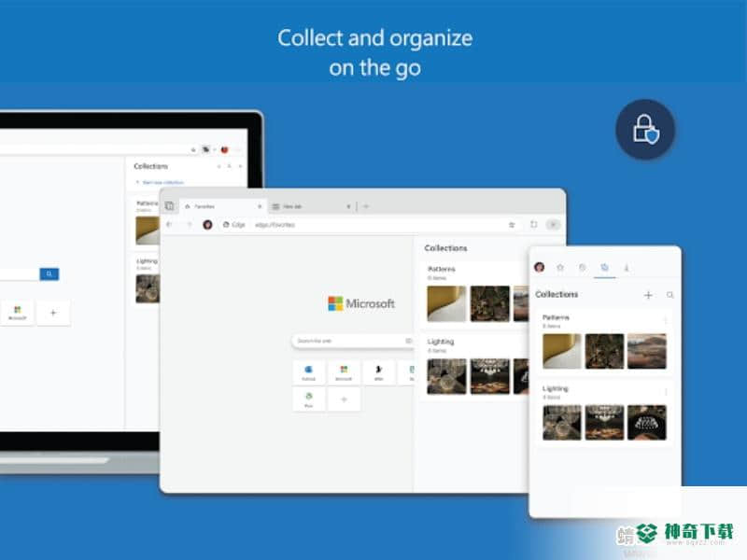Click the Collections icon in center browser toolbar
The width and height of the screenshot is (747, 560).
coord(533,224)
